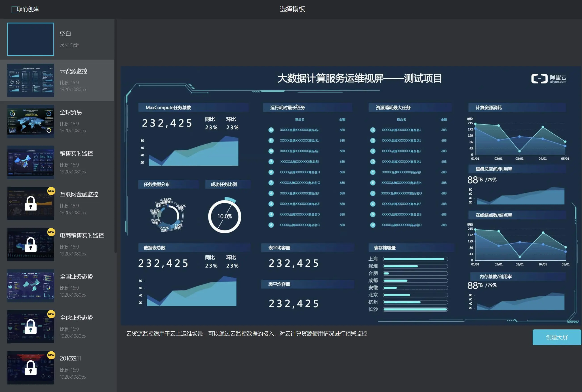Click the back icon beside 取消创建
This screenshot has height=392, width=582.
[x=14, y=10]
